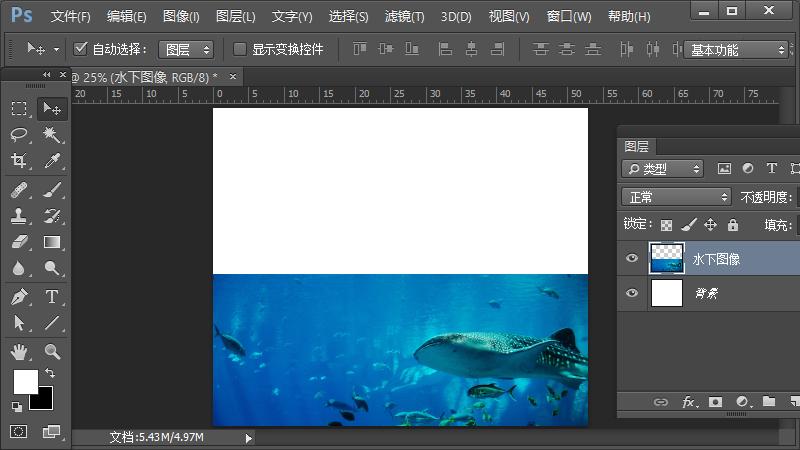Select the Rectangular Marquee tool
This screenshot has height=450, width=800.
[x=19, y=108]
